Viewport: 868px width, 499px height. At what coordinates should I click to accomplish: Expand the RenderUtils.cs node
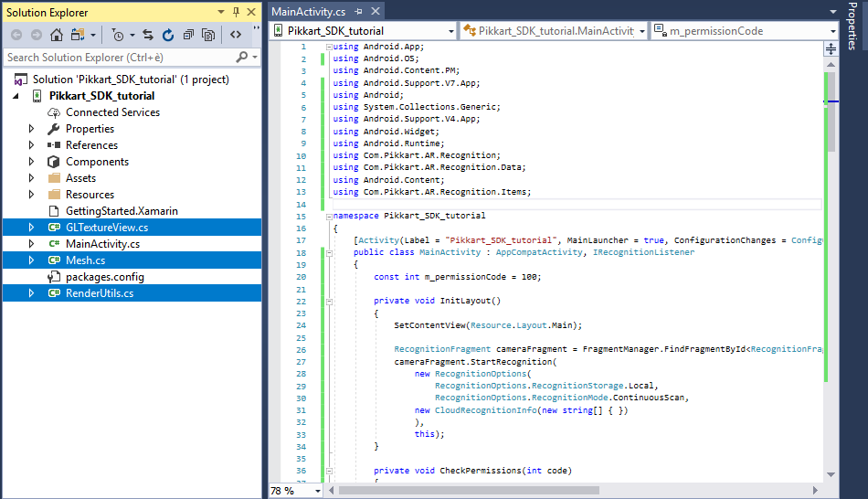[x=32, y=293]
